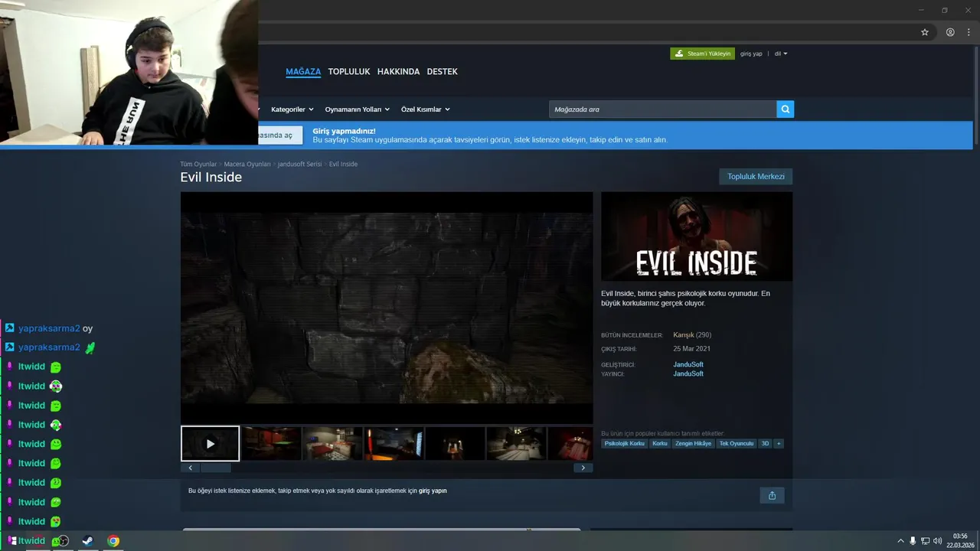Open the TOPLULUK tab
The width and height of the screenshot is (980, 551).
[349, 71]
